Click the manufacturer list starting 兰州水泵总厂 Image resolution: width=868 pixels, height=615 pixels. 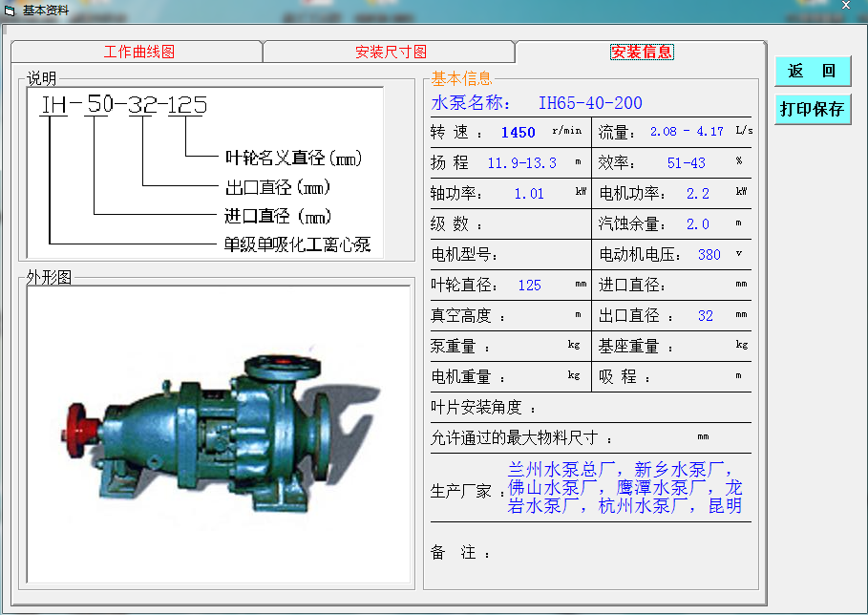tap(625, 488)
